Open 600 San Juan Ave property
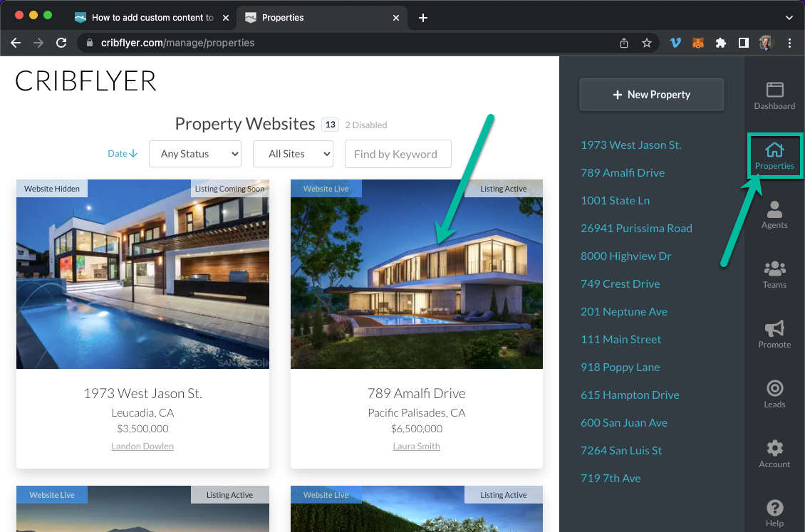 pyautogui.click(x=624, y=423)
